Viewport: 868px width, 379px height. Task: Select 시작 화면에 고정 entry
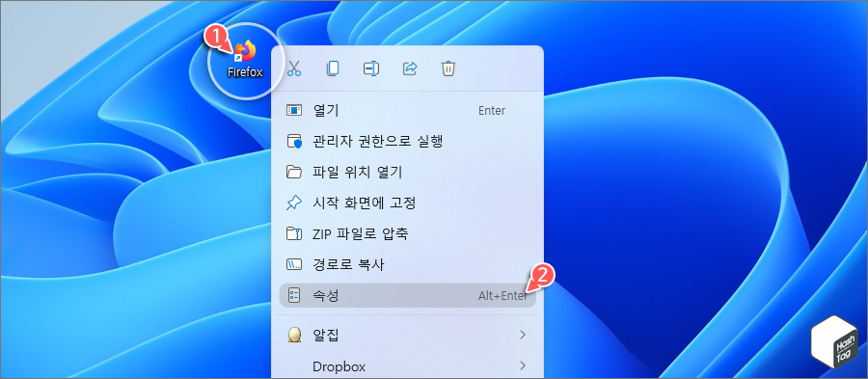point(407,203)
